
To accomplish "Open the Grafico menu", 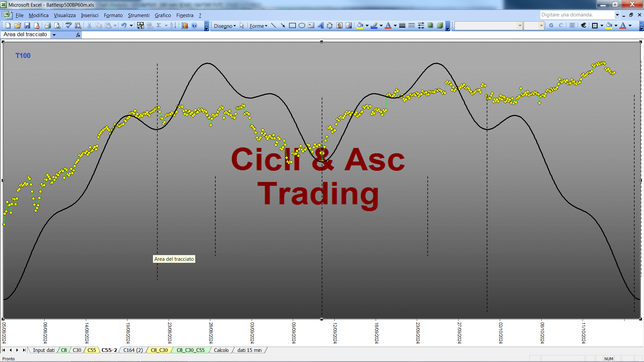I will click(x=163, y=15).
